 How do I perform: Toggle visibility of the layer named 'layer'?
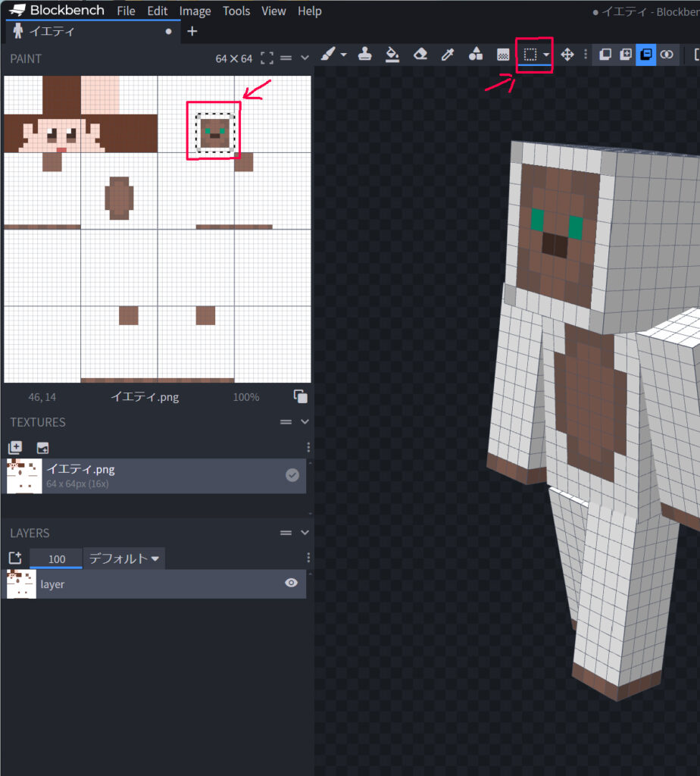291,583
